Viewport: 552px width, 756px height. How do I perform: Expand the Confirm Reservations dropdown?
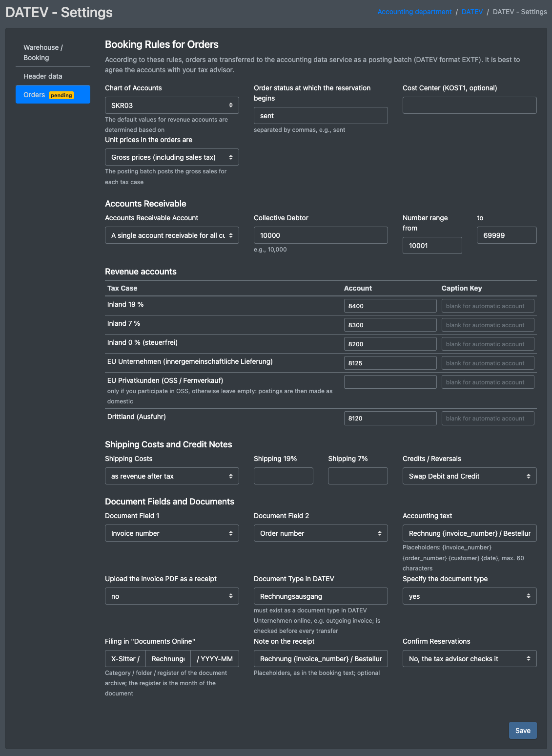(470, 659)
